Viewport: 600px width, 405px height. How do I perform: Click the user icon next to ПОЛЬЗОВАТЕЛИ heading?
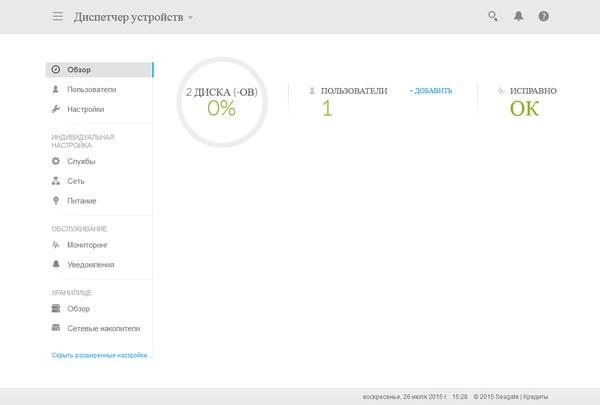coord(312,91)
